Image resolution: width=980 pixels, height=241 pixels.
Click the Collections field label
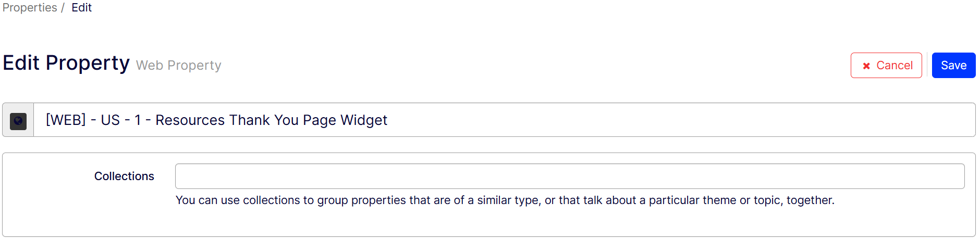pos(124,176)
